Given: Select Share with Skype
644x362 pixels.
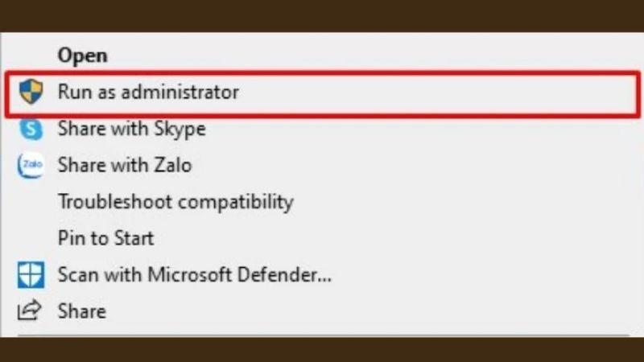Looking at the screenshot, I should click(x=131, y=129).
